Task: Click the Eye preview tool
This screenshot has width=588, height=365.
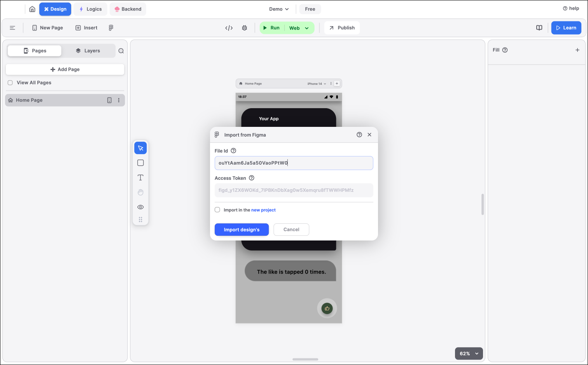Action: [x=140, y=207]
